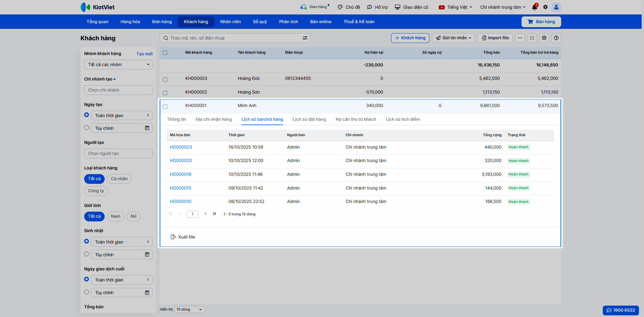The height and width of the screenshot is (317, 644).
Task: Open the help question mark icon
Action: (x=556, y=38)
